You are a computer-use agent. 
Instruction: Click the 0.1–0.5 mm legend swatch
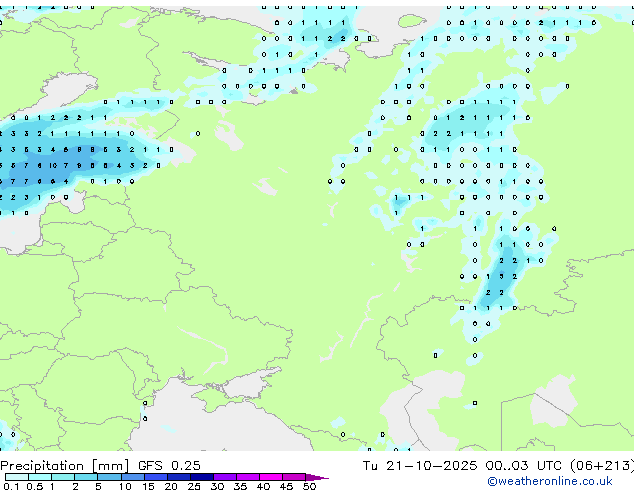pyautogui.click(x=17, y=477)
